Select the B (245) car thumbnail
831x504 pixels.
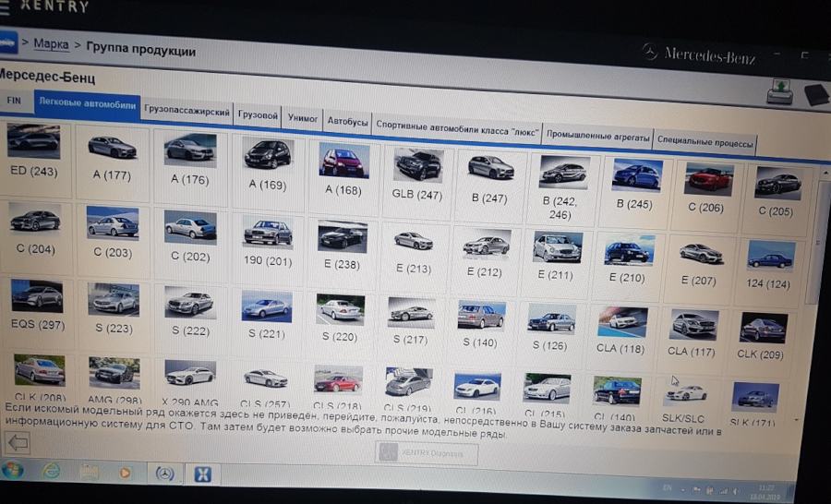tap(635, 184)
